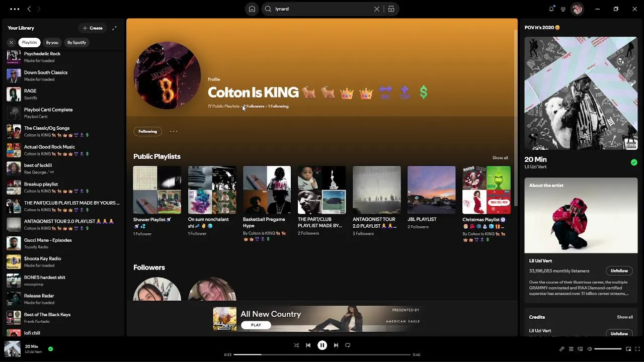Open the account avatar menu
The height and width of the screenshot is (362, 644).
point(577,9)
